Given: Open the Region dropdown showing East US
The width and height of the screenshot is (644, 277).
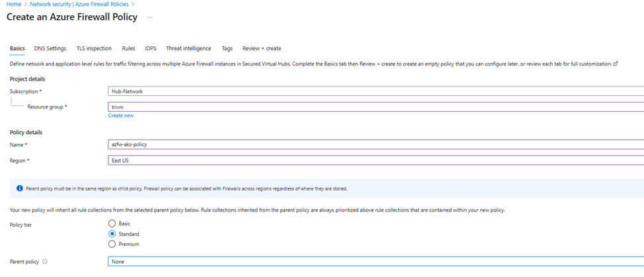Looking at the screenshot, I should point(376,161).
